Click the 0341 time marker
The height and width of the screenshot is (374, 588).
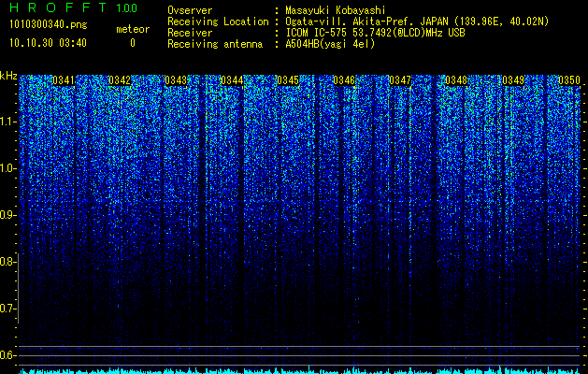(x=64, y=80)
